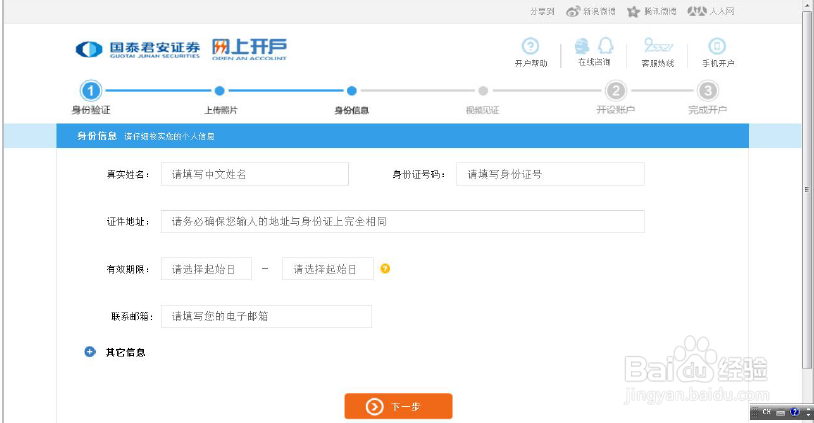Go to step 2 开设账户 circle
Image resolution: width=814 pixels, height=423 pixels.
pos(616,91)
